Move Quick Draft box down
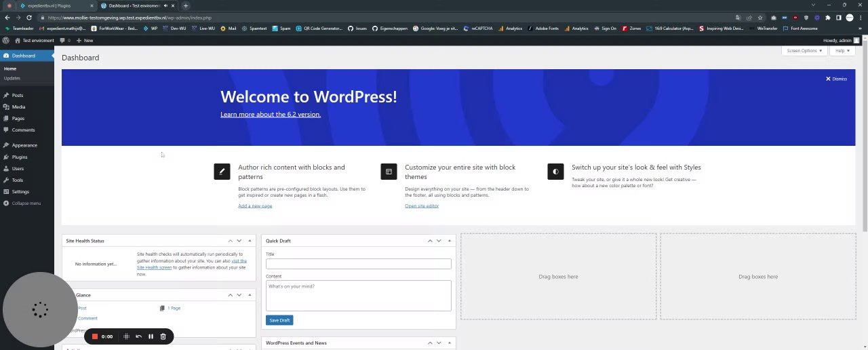The width and height of the screenshot is (868, 350). click(439, 241)
